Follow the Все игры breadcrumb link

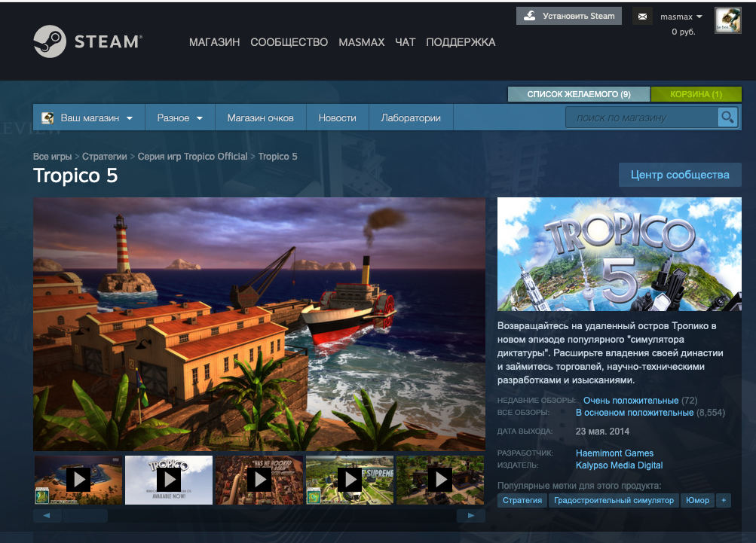[52, 157]
